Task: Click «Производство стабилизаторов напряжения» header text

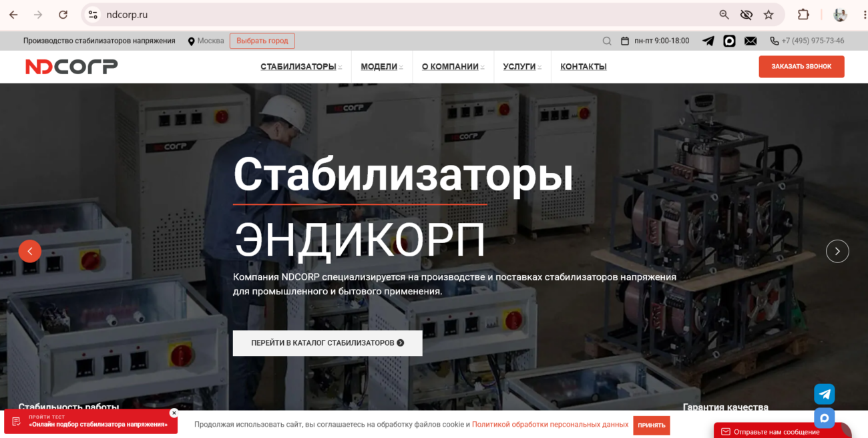Action: click(99, 41)
